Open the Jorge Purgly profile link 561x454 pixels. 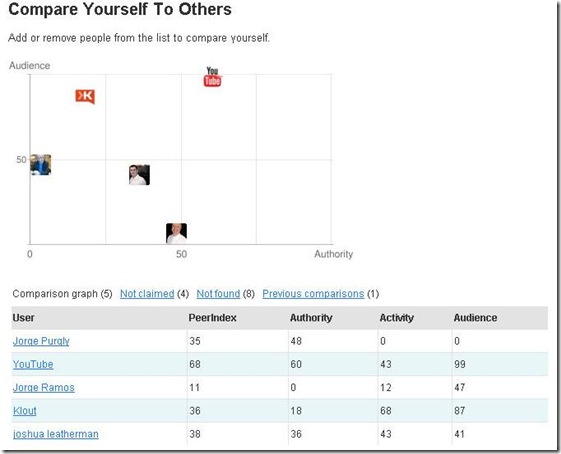[x=41, y=341]
